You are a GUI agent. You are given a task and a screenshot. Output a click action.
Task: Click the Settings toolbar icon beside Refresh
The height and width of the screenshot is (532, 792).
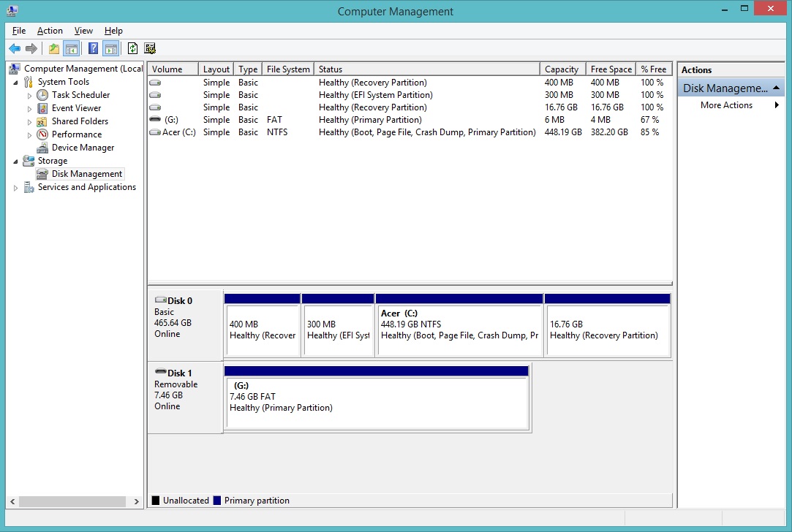[150, 48]
